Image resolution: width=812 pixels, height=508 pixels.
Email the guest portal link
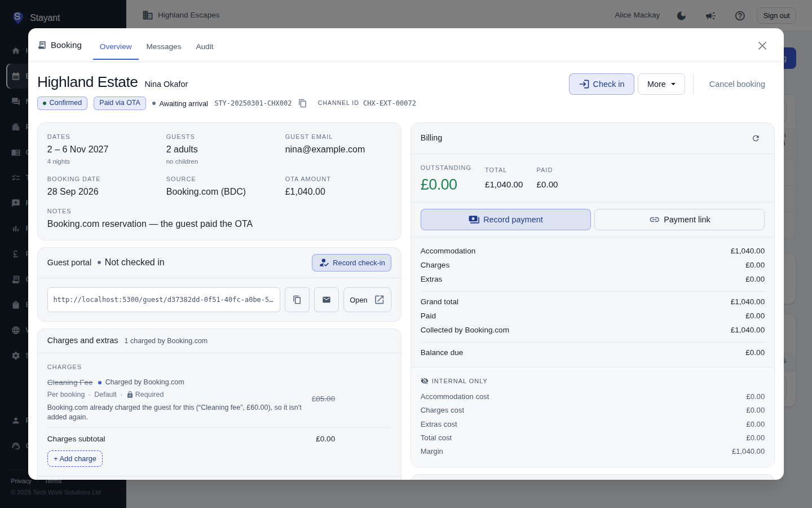(326, 300)
